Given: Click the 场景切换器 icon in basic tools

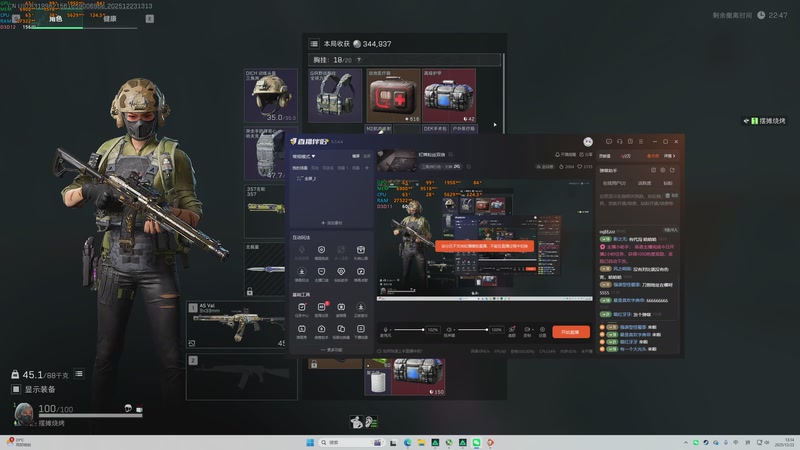Looking at the screenshot, I should click(341, 331).
